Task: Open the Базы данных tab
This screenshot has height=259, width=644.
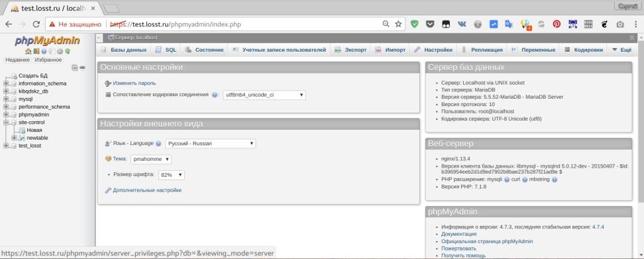Action: [124, 50]
